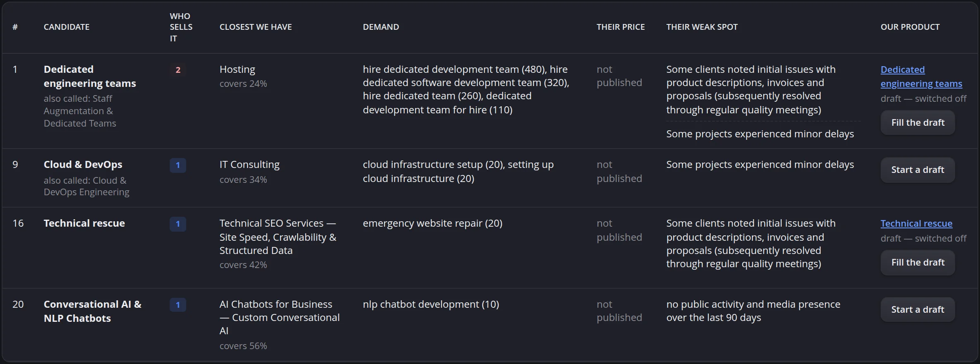Click the CANDIDATE column header
Viewport: 980px width, 364px height.
click(x=67, y=27)
